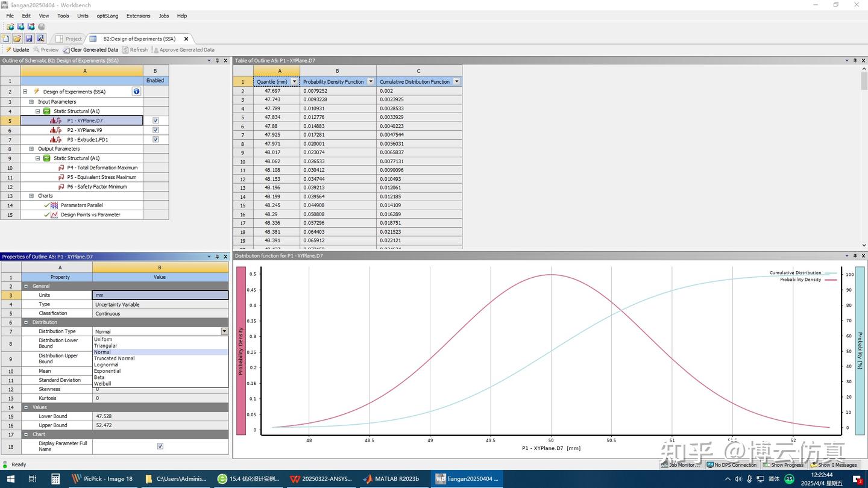Uncheck Display Parameter Full Name
The image size is (868, 488).
pyautogui.click(x=160, y=446)
